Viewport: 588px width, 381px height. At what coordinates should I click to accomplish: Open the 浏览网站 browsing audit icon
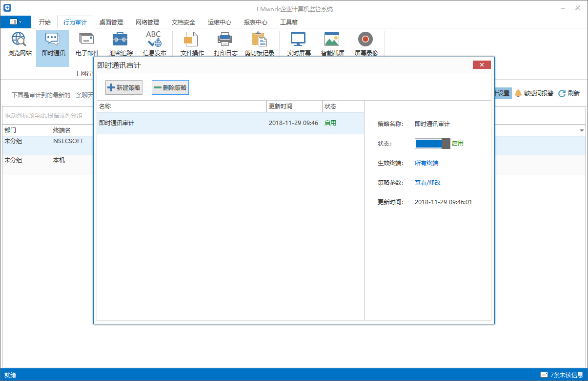[20, 44]
